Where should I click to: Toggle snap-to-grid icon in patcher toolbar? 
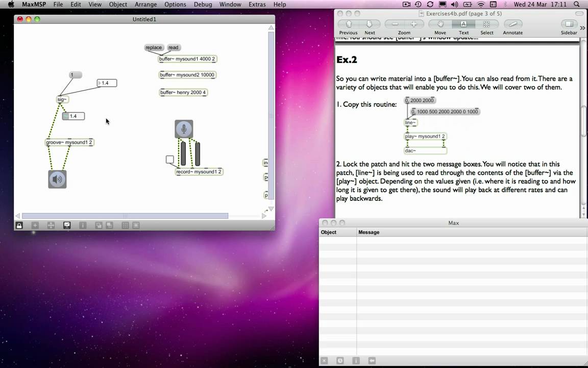(x=136, y=225)
